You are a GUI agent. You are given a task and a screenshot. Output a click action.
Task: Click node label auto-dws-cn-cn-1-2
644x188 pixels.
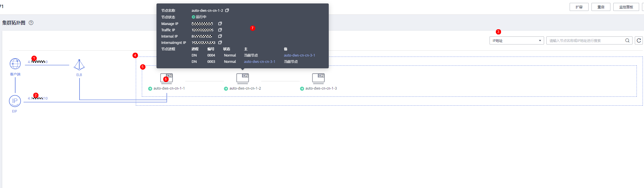[x=245, y=88]
